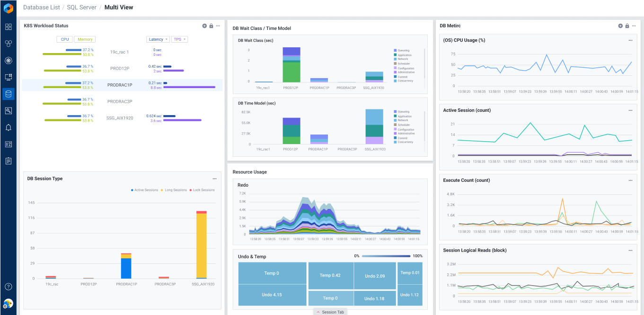
Task: Open the TPS dropdown
Action: 180,39
